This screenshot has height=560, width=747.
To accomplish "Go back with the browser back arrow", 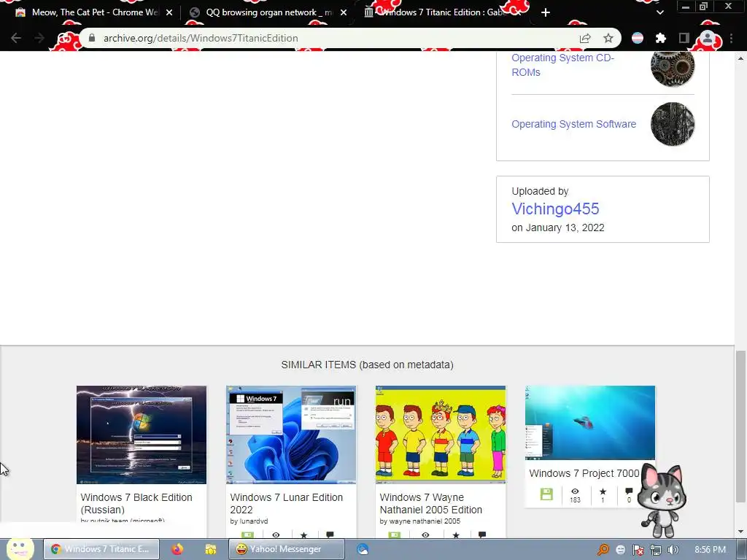I will coord(16,38).
